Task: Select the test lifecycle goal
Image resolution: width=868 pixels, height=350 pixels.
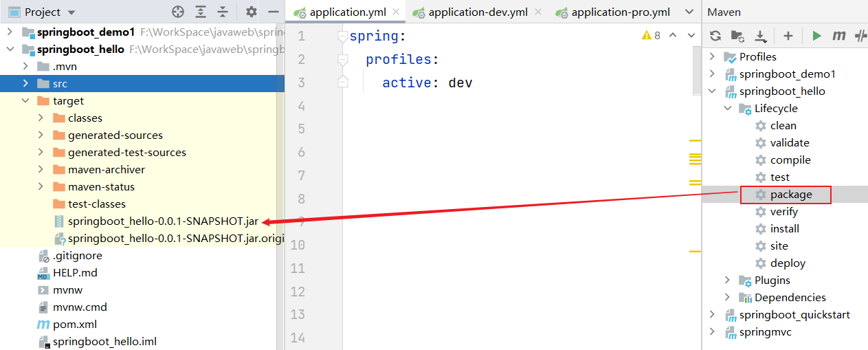Action: [780, 177]
